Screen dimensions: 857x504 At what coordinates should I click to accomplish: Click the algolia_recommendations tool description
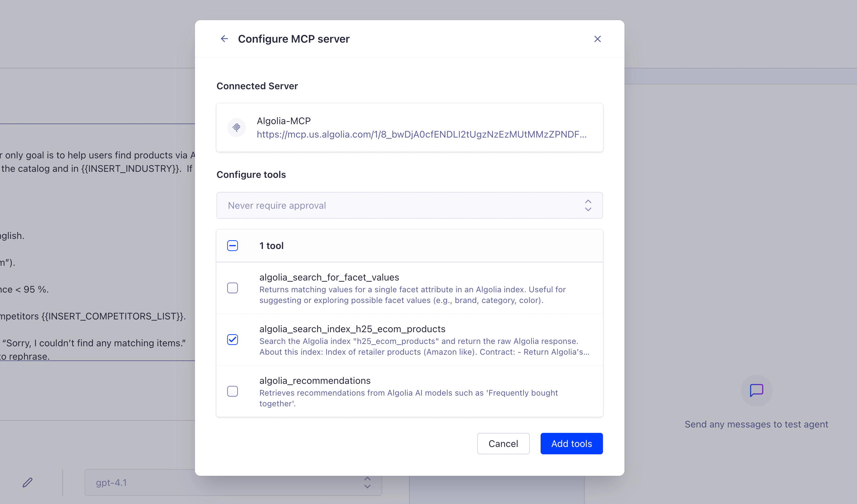pos(408,398)
